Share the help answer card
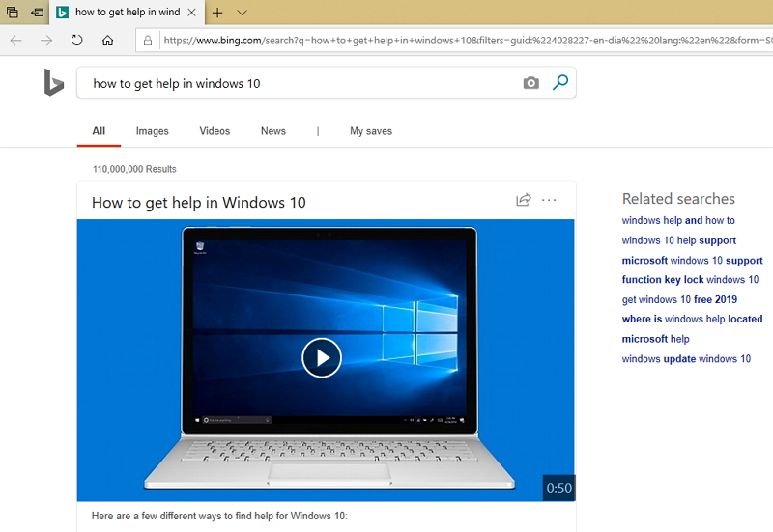Viewport: 773px width, 532px height. click(524, 200)
